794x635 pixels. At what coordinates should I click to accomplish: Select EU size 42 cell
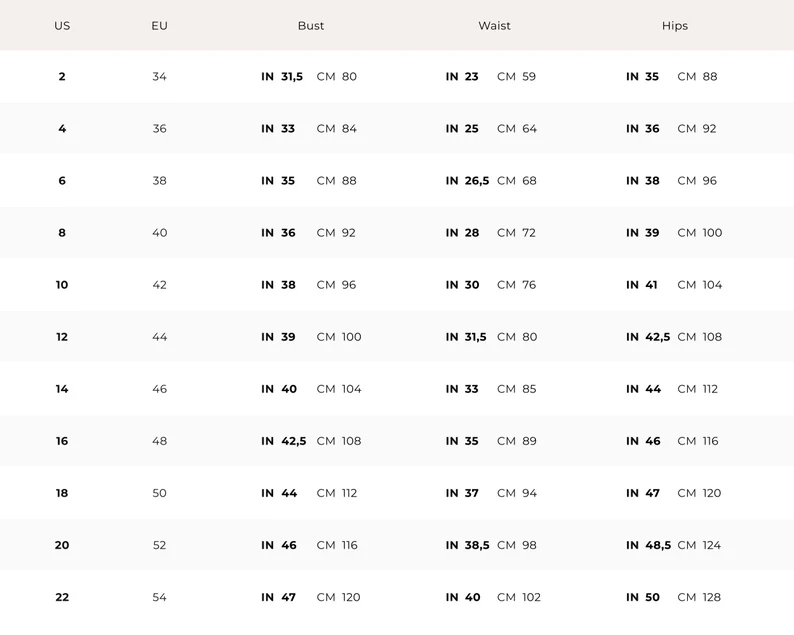point(160,285)
